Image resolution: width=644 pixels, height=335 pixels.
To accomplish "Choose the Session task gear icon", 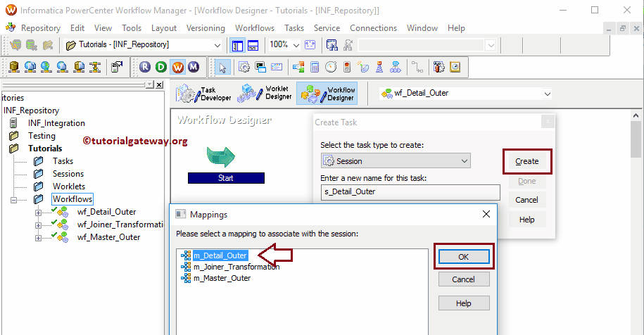I will (244, 67).
